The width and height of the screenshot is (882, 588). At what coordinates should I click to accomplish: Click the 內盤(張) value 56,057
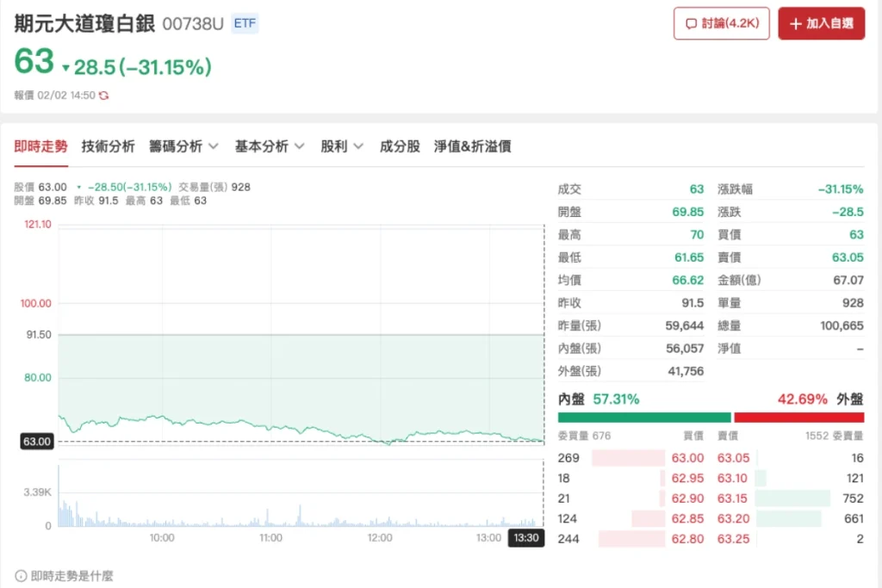point(685,349)
